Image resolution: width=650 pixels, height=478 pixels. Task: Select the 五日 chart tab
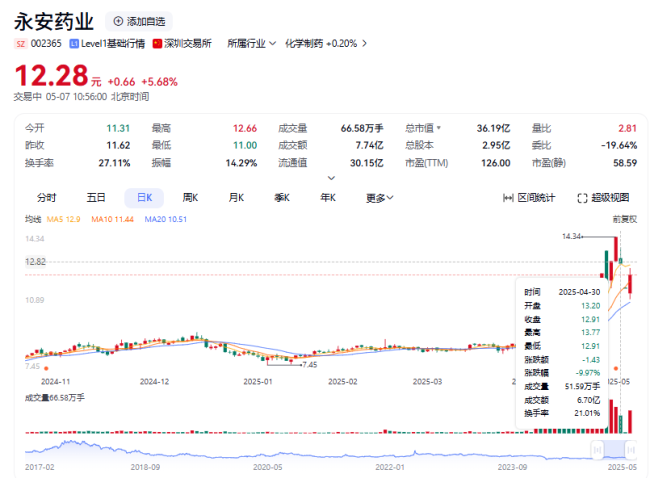coord(96,198)
